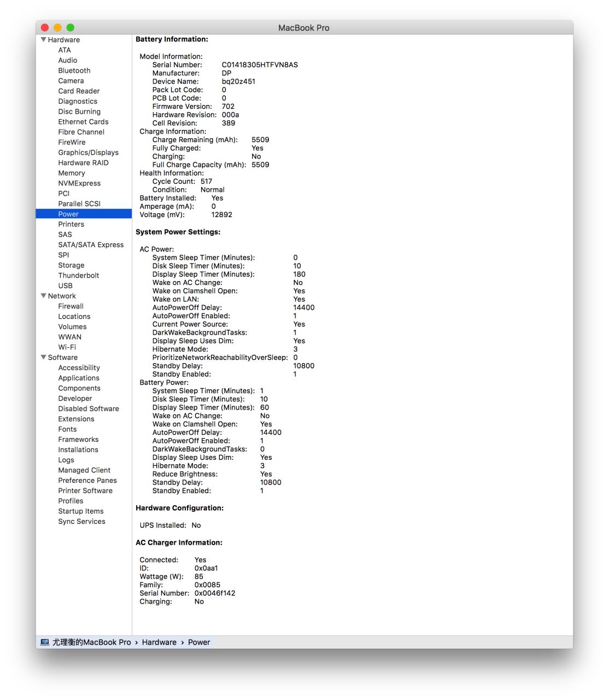Click the green zoom window button

[70, 27]
